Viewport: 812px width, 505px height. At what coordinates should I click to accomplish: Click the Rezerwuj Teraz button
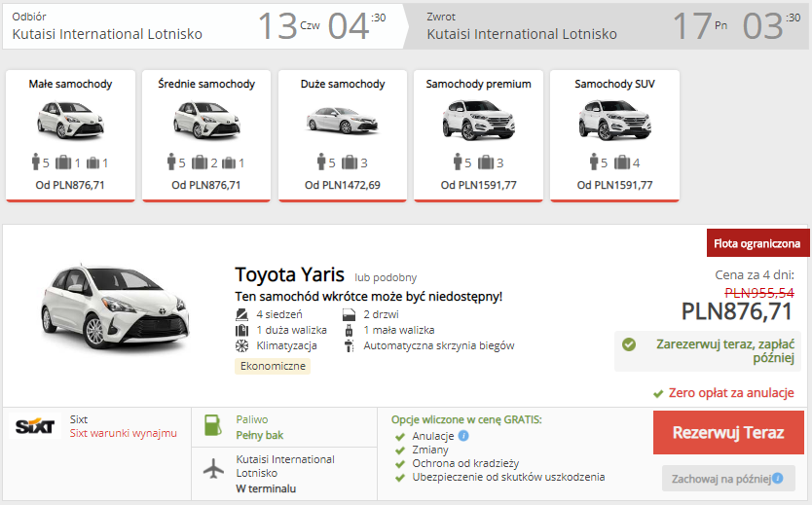tap(728, 433)
